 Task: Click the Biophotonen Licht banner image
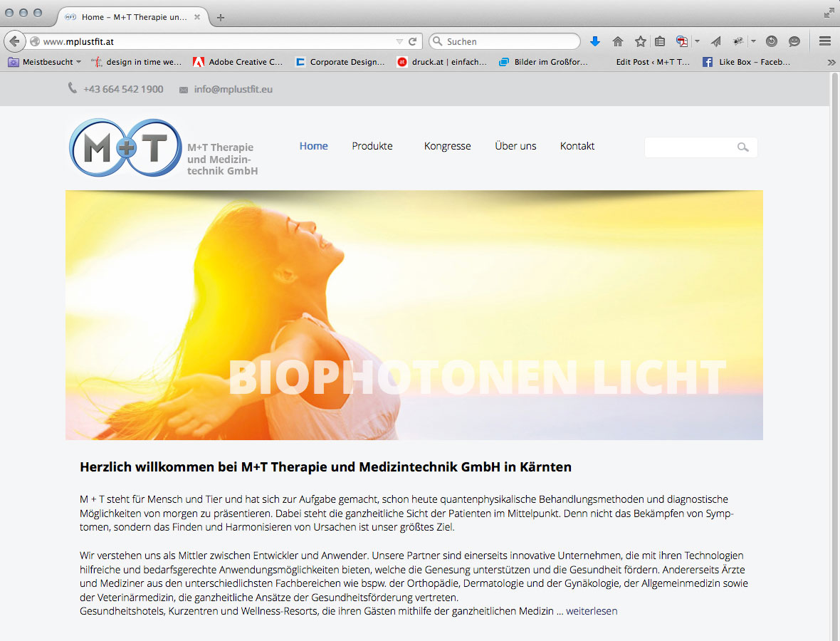tap(414, 315)
